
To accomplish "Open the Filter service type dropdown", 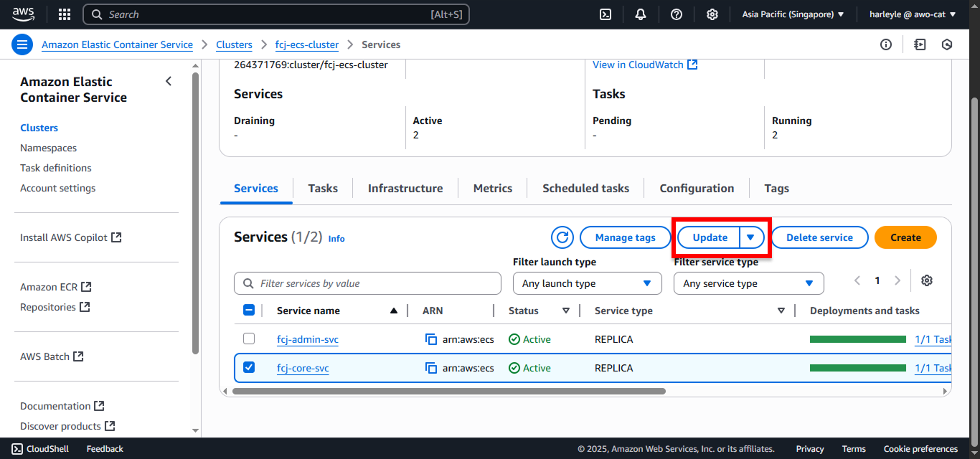I will tap(748, 283).
